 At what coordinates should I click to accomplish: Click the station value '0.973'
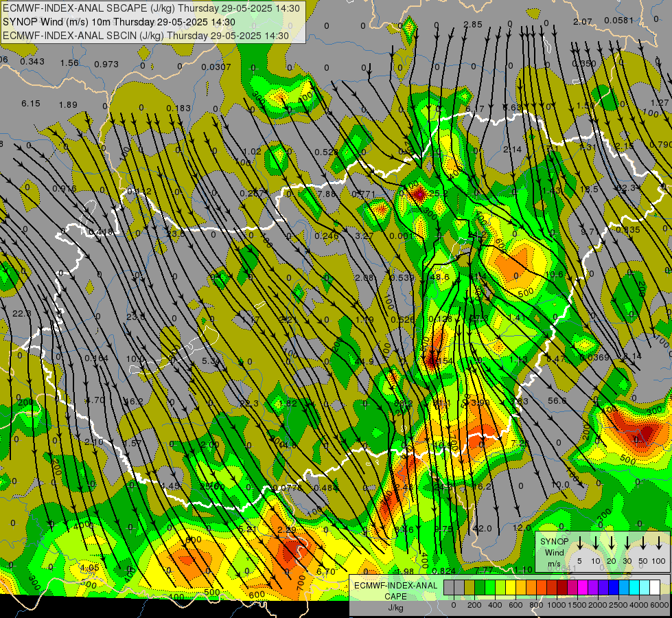[106, 65]
